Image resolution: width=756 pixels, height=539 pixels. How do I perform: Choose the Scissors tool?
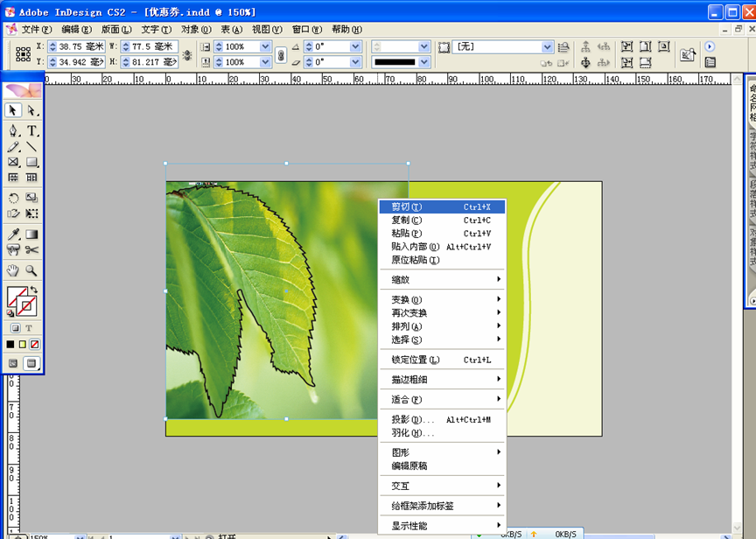[32, 250]
